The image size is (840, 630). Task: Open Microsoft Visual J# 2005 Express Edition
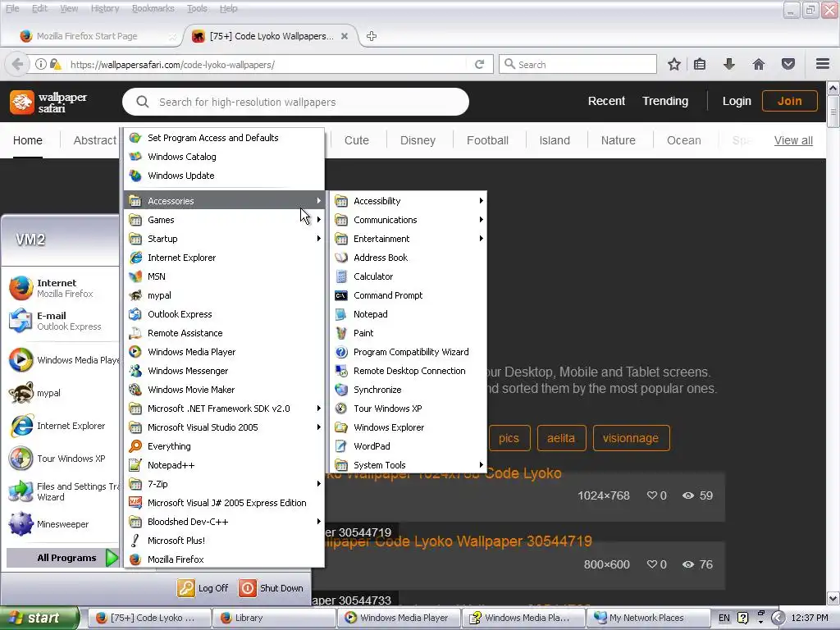[224, 503]
